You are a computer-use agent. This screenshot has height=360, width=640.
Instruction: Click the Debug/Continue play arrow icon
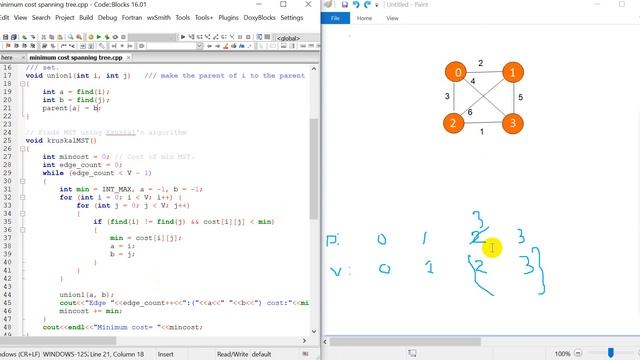point(183,37)
